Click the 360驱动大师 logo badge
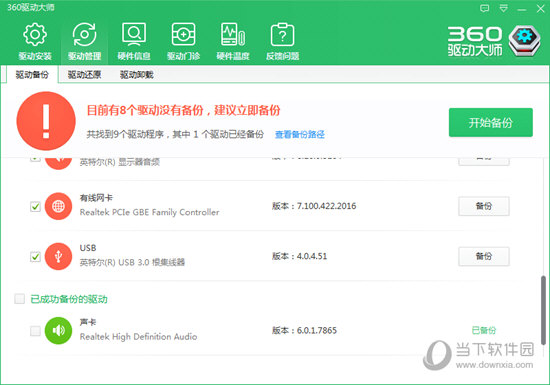Screen dimensions: 550x385 pyautogui.click(x=525, y=40)
